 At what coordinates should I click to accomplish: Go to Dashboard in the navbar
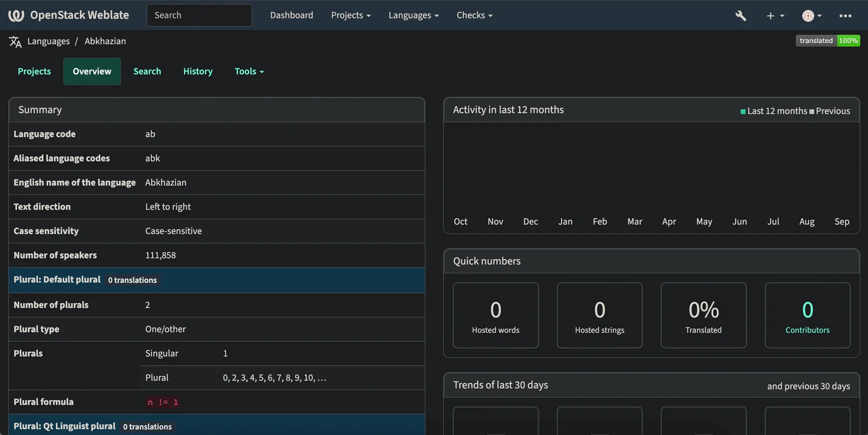point(292,15)
